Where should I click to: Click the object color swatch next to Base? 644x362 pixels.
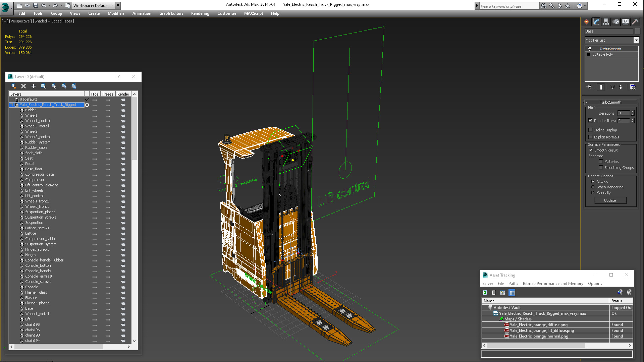click(638, 31)
